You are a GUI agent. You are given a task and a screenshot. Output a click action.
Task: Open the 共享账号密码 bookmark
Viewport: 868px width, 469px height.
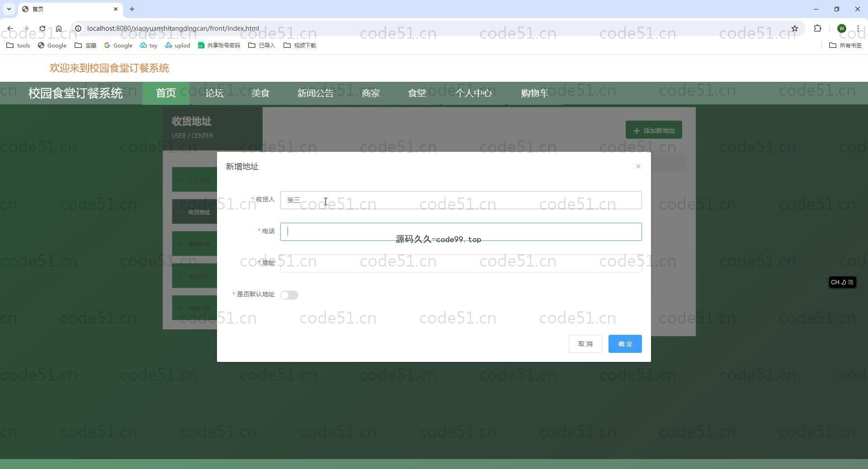(x=219, y=45)
